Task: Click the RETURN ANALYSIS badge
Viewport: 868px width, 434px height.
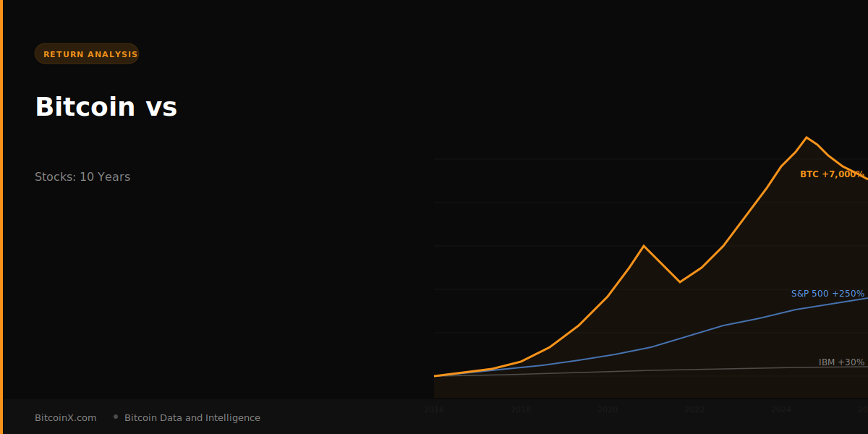Action: [87, 53]
